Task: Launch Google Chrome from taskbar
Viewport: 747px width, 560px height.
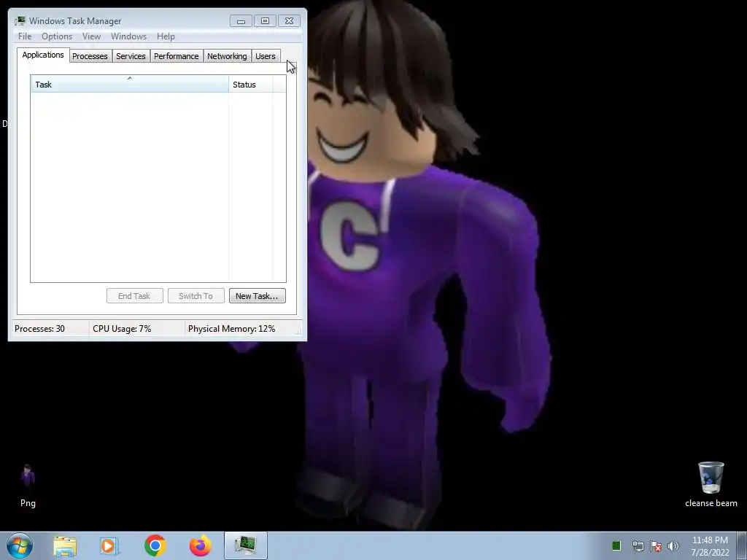Action: (155, 545)
